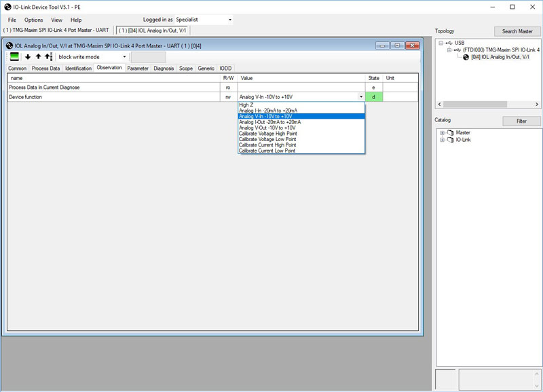The width and height of the screenshot is (543, 392).
Task: Click the upload-all arrow with bars icon
Action: [x=48, y=56]
